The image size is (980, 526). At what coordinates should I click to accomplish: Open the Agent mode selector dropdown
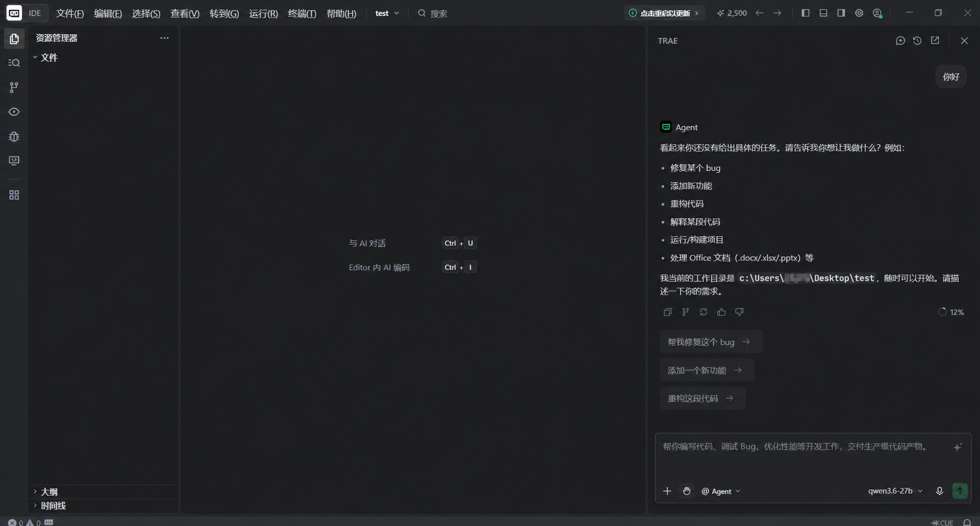pos(721,491)
